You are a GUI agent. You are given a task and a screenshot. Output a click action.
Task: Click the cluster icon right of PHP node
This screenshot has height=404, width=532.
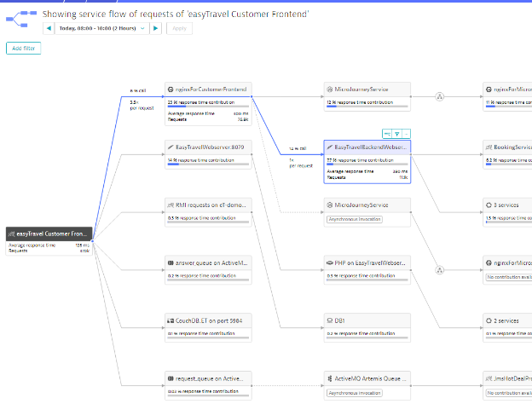439,271
